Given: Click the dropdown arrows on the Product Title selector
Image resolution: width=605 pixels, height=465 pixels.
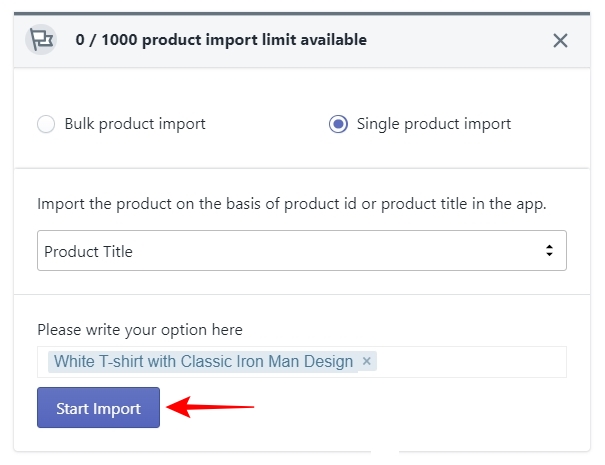Looking at the screenshot, I should tap(549, 250).
